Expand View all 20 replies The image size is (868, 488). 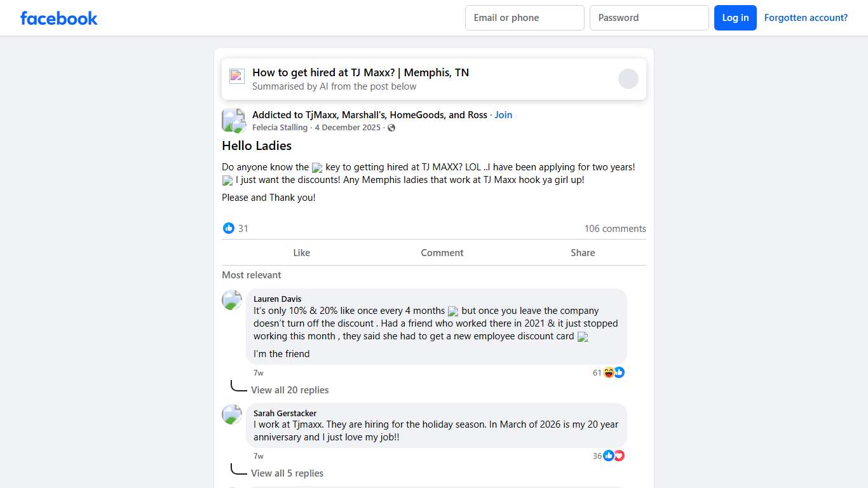point(290,390)
